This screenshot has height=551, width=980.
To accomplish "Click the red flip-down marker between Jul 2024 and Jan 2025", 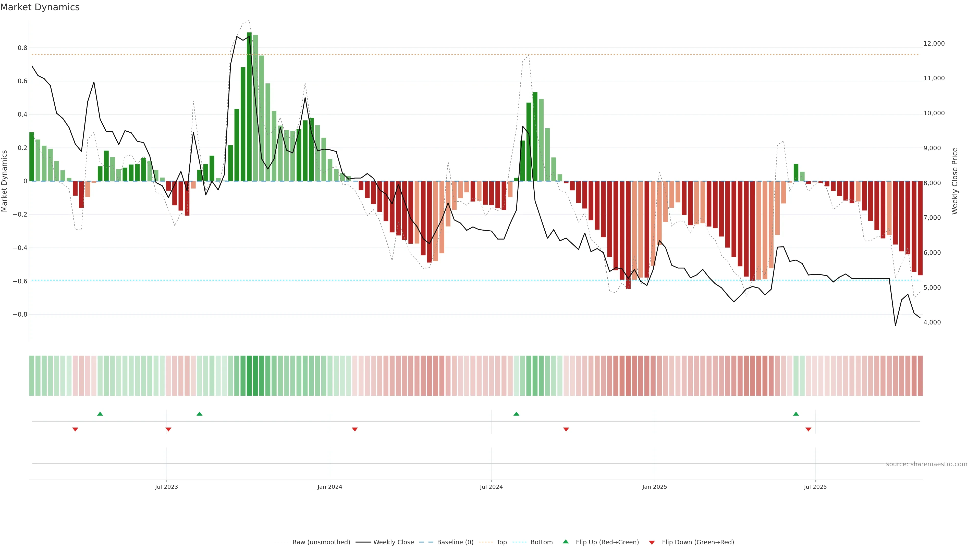I will [x=566, y=429].
